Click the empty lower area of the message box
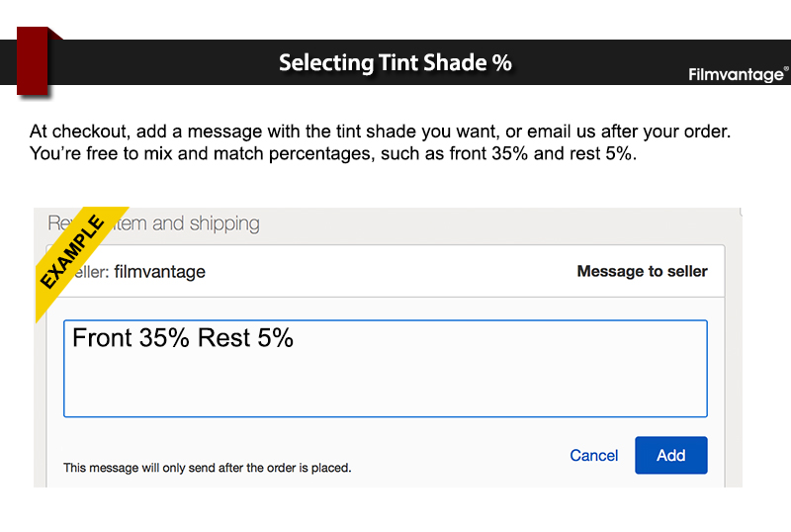Image resolution: width=791 pixels, height=532 pixels. click(385, 391)
